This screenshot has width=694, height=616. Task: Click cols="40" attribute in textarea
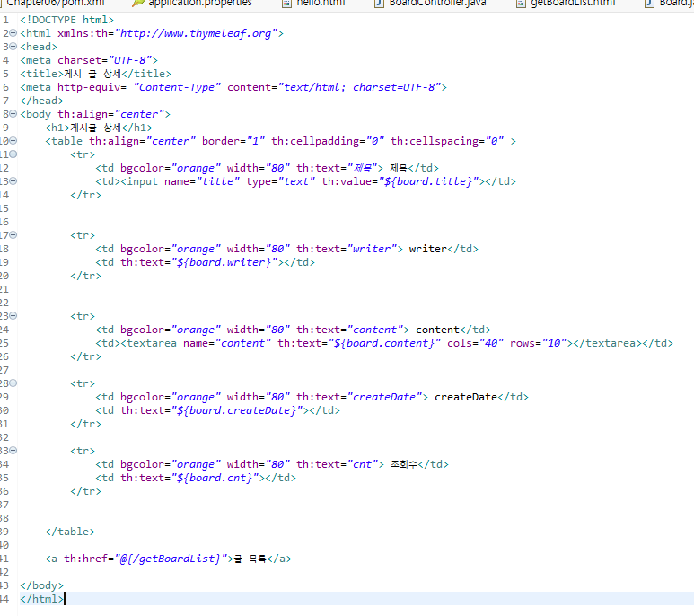click(475, 343)
